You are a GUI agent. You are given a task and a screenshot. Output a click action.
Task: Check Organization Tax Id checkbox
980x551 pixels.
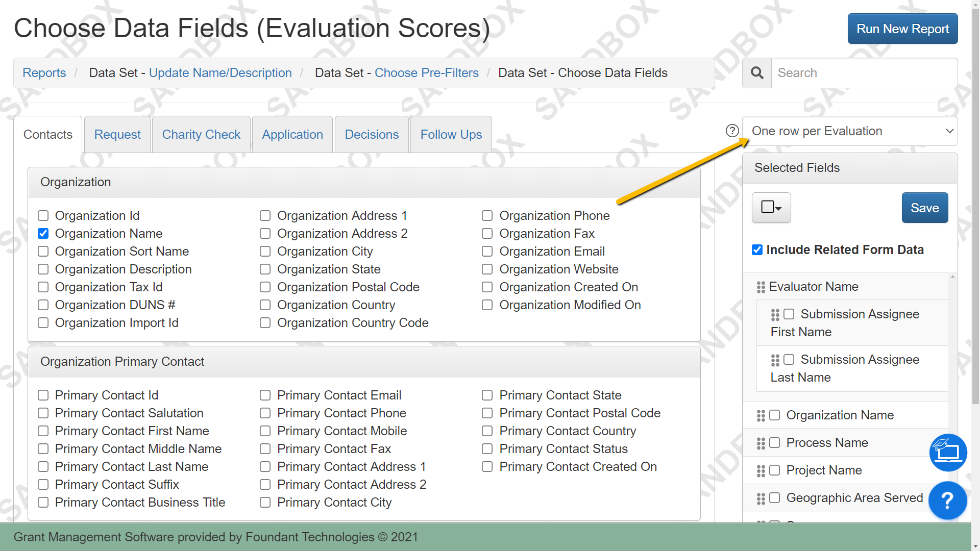pyautogui.click(x=43, y=287)
